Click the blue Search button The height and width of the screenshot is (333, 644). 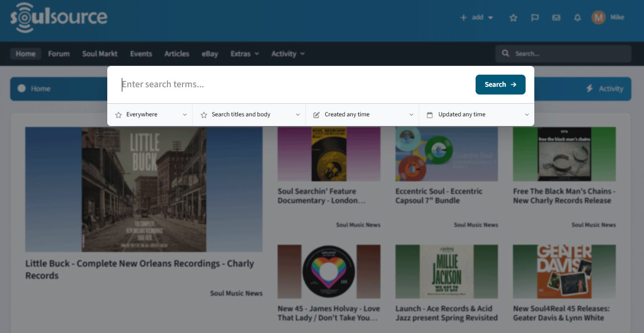coord(500,84)
